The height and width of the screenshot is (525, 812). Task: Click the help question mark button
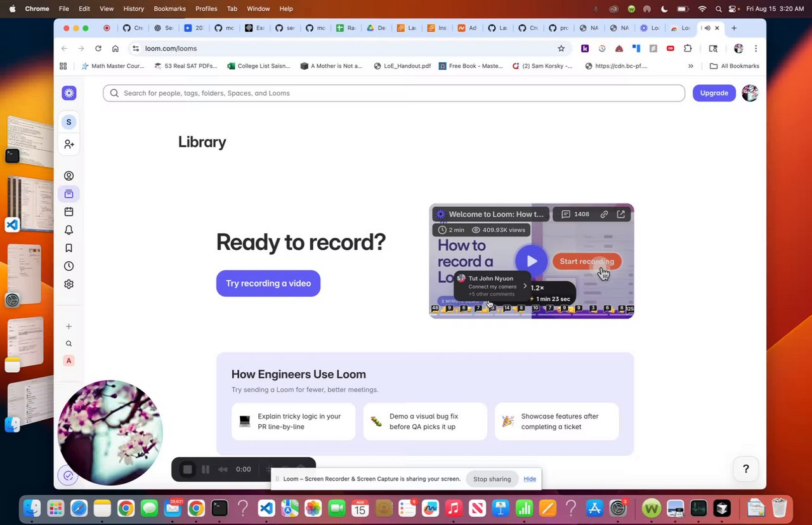[x=746, y=469]
